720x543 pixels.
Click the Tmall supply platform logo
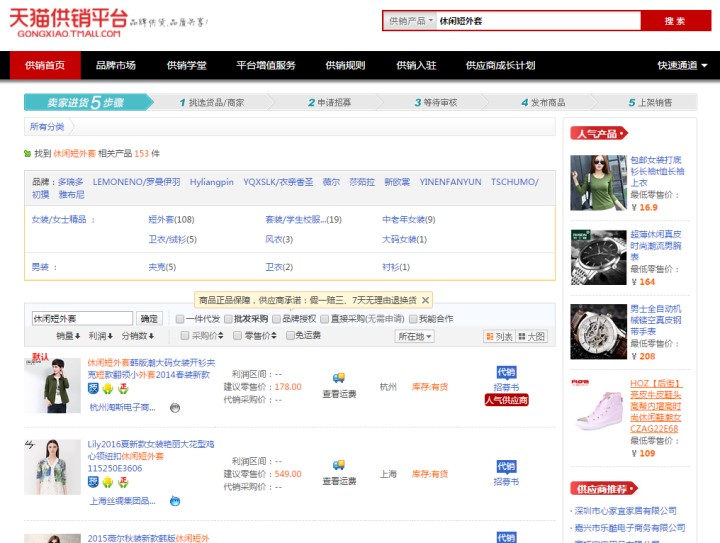(70, 22)
